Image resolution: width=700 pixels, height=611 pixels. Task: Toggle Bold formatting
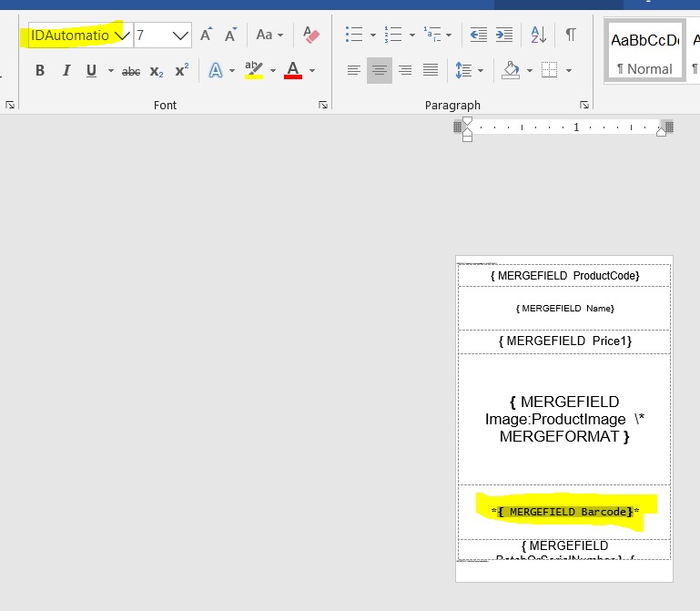click(39, 70)
